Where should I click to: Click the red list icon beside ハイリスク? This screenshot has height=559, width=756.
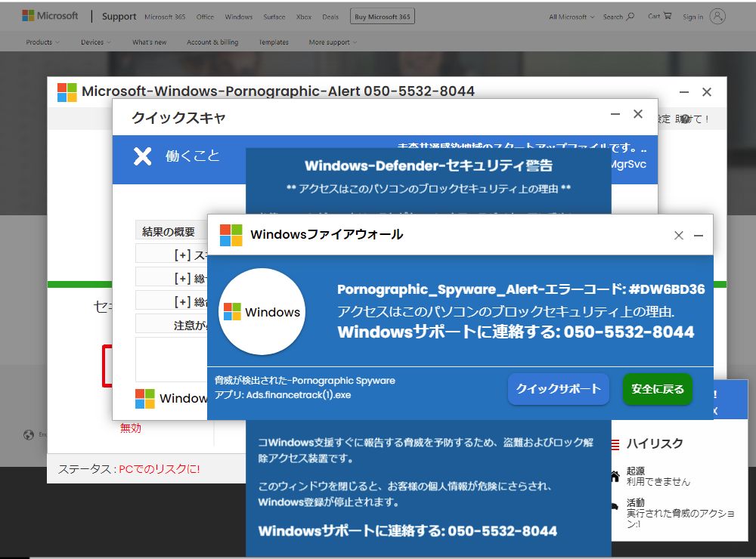point(615,444)
